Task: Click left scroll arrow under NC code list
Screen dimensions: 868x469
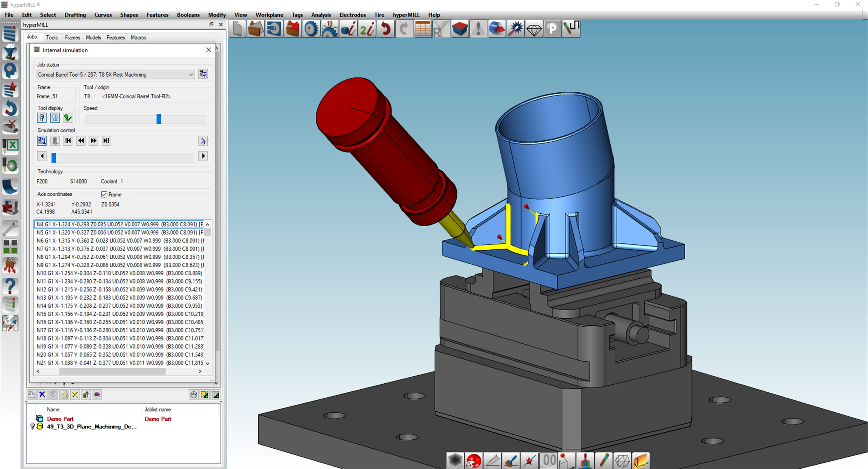Action: pyautogui.click(x=38, y=371)
